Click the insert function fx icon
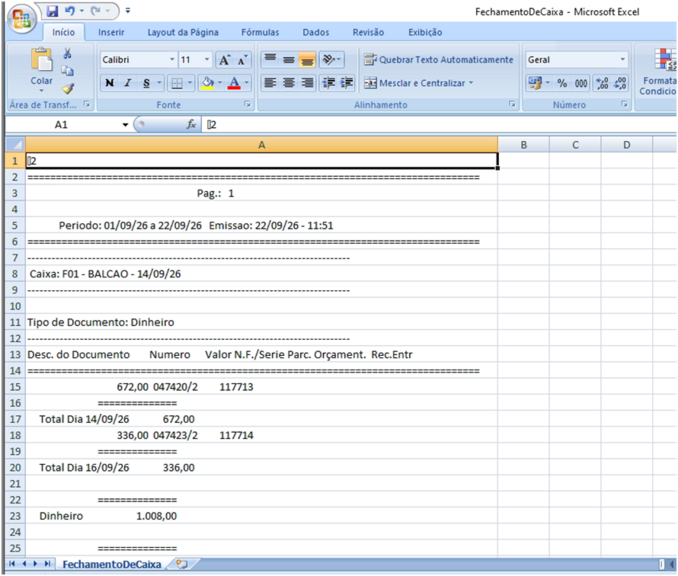Image resolution: width=678 pixels, height=576 pixels. [191, 125]
